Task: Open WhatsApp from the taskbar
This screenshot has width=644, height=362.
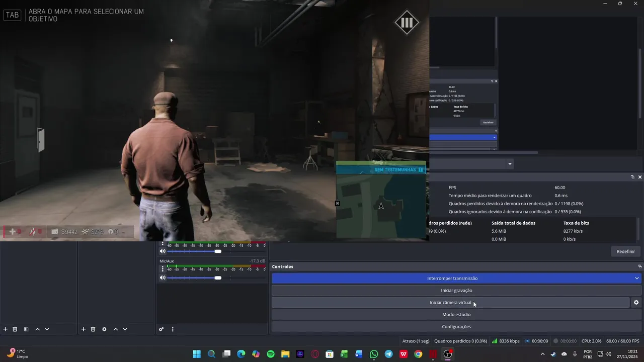Action: coord(374,354)
